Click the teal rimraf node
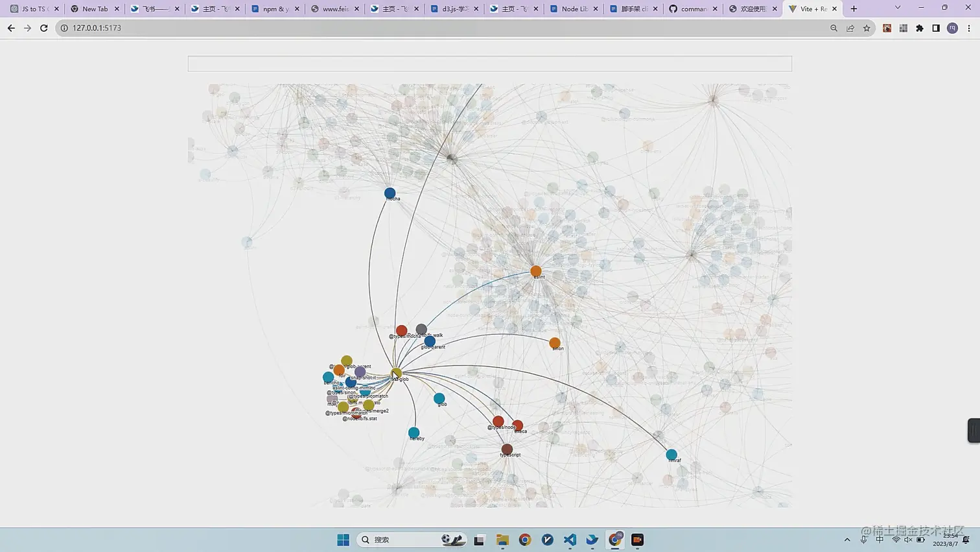This screenshot has height=552, width=980. 671,455
